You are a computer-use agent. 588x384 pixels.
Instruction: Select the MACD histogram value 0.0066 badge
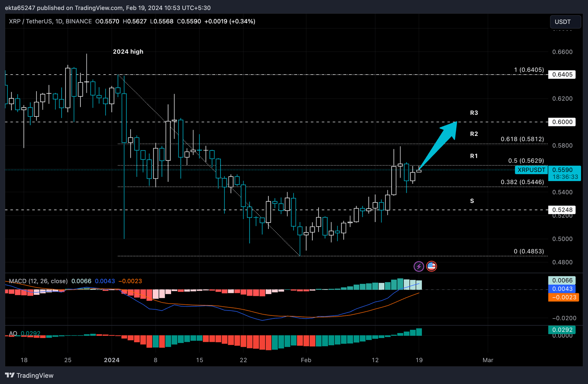[562, 280]
